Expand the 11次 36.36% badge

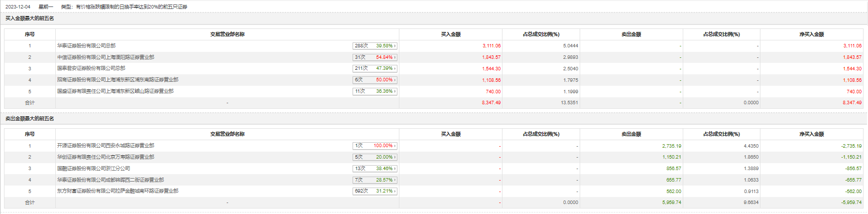[375, 91]
